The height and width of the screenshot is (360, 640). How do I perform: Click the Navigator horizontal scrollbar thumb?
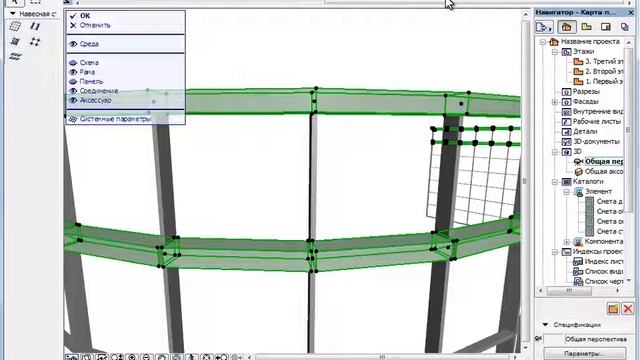(569, 291)
